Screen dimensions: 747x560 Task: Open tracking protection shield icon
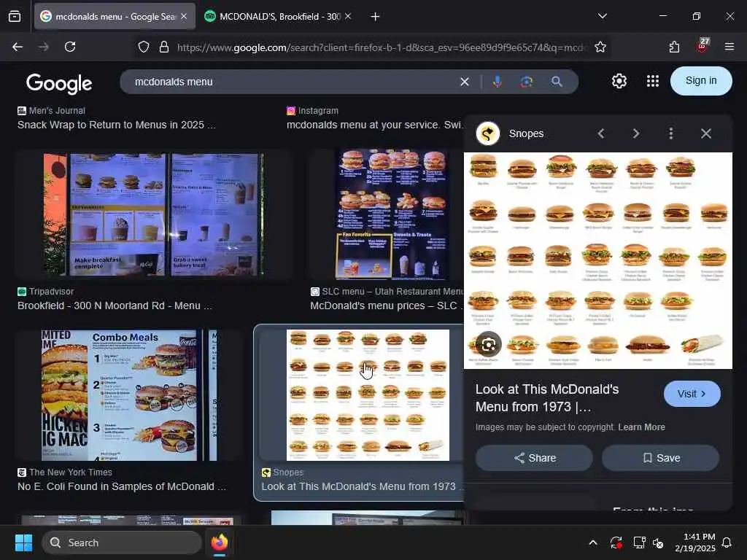click(x=144, y=47)
